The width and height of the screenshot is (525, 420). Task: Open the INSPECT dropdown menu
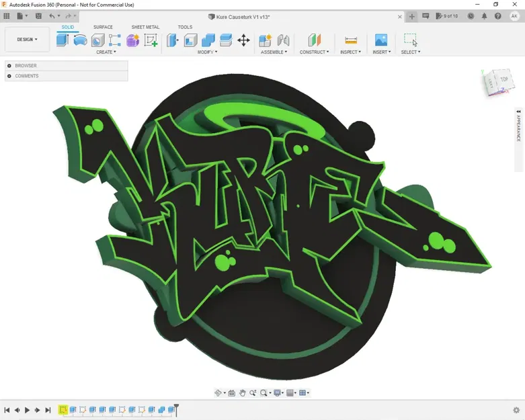(350, 52)
